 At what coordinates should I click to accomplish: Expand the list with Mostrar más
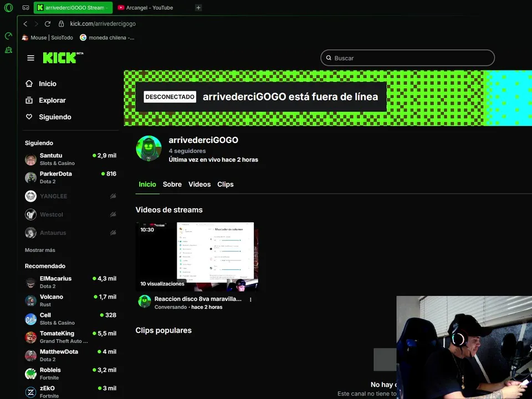pos(40,250)
